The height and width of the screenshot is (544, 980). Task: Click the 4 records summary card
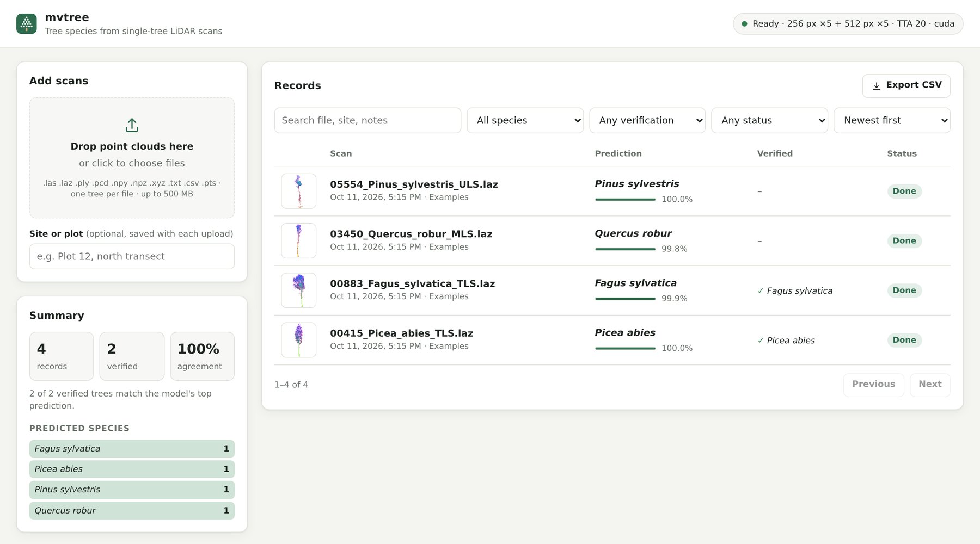pos(62,356)
